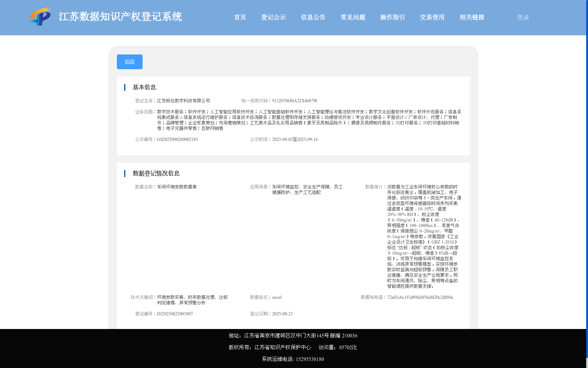Click the 登录 link

point(523,17)
